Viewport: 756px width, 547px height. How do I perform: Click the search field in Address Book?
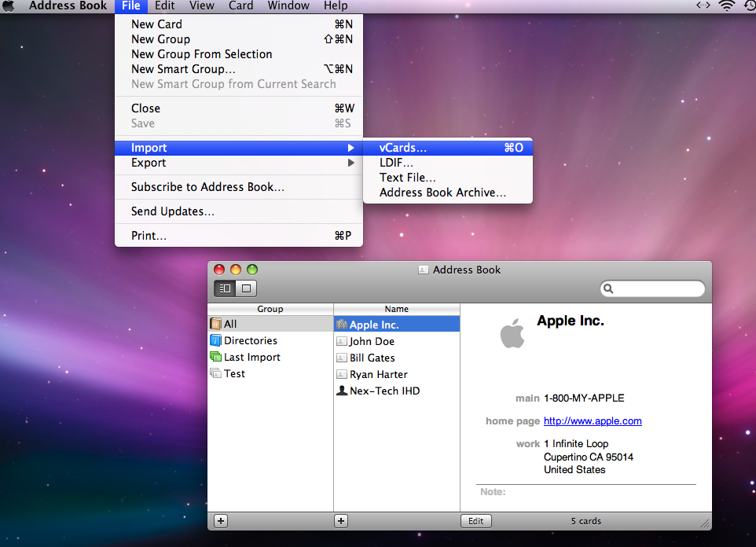tap(652, 288)
